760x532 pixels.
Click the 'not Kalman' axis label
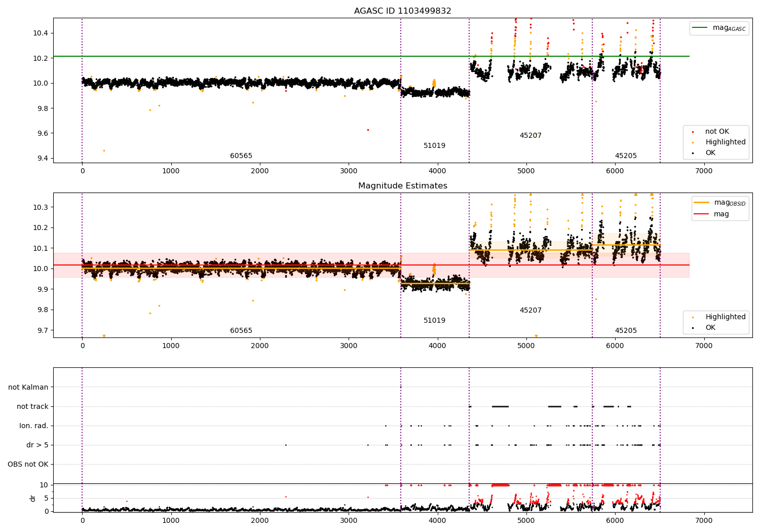click(28, 388)
